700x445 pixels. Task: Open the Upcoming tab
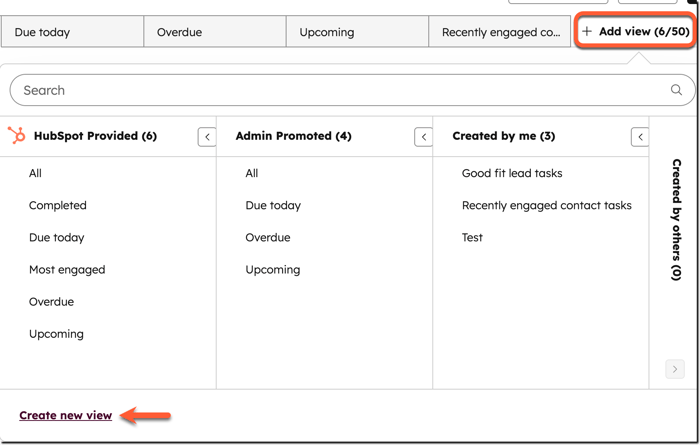coord(357,32)
